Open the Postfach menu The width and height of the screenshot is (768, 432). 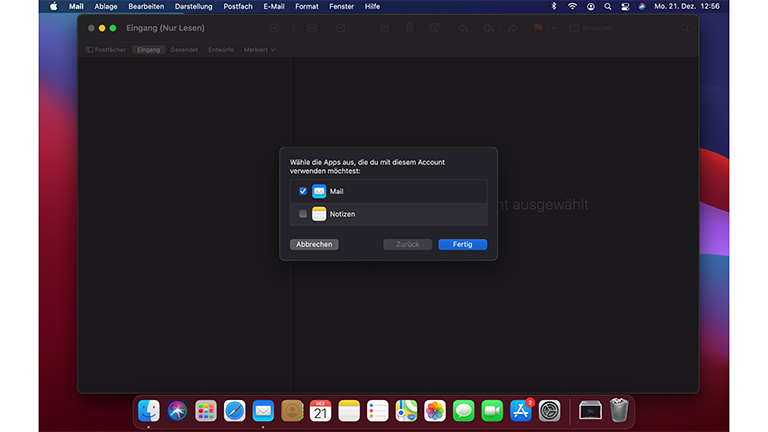pyautogui.click(x=238, y=6)
